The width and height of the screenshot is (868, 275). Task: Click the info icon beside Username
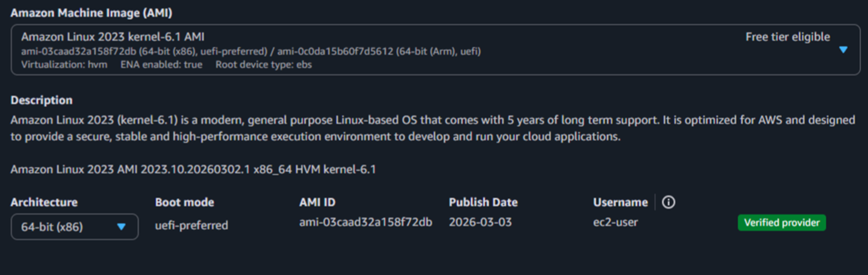(668, 202)
